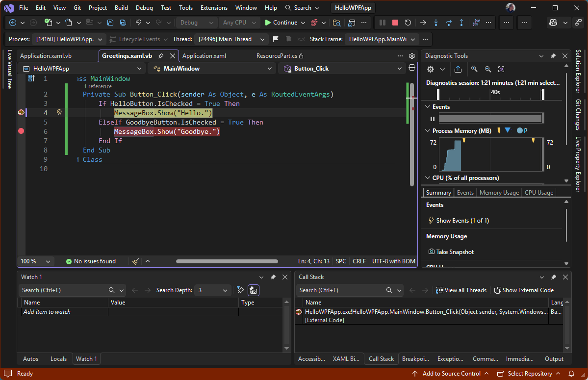Zoom in on the Diagnostic Tools timeline

pos(474,69)
